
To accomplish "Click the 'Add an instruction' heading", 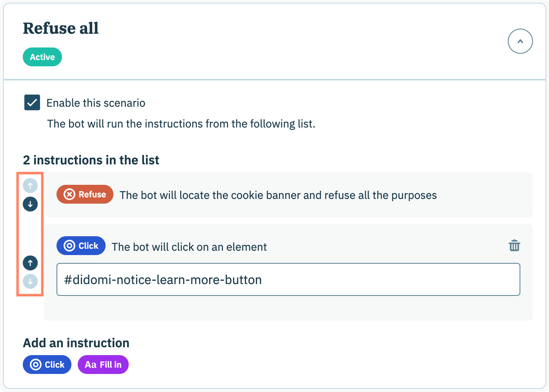I will tap(76, 343).
